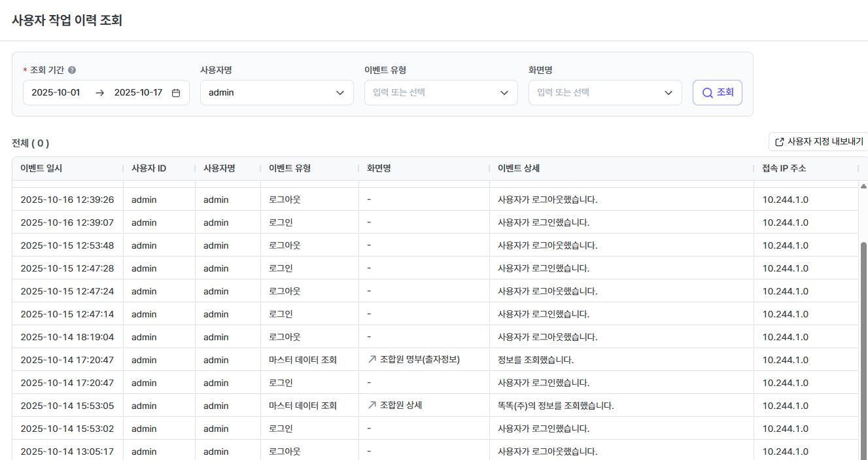Click the 이벤트 유형 column header
This screenshot has height=460, width=868.
(x=289, y=169)
